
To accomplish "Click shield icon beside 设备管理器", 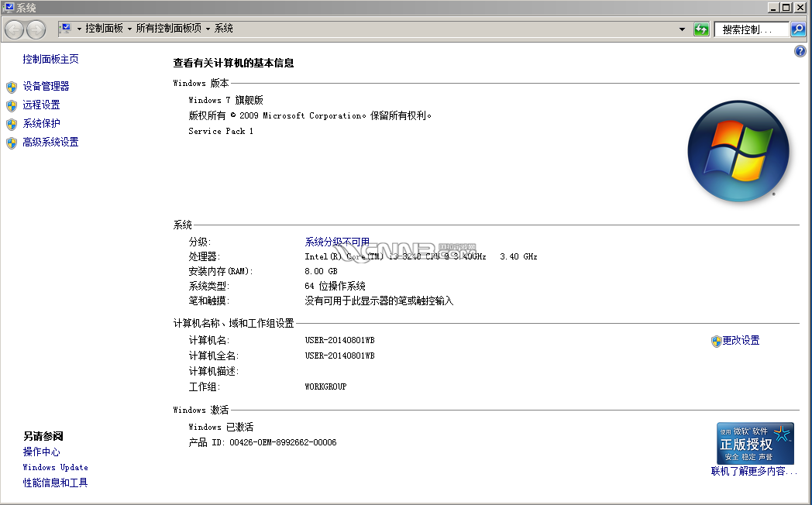I will [12, 87].
